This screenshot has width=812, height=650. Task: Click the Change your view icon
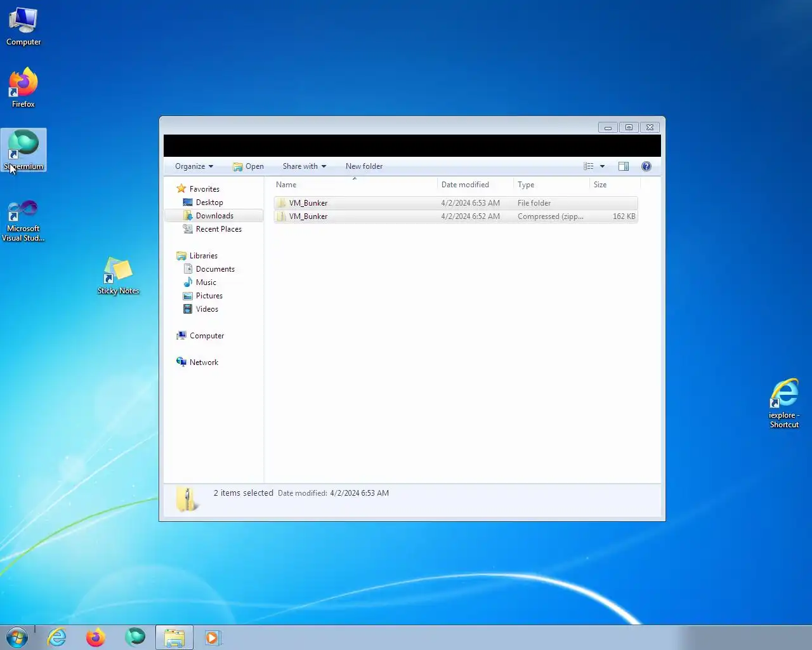click(x=589, y=166)
